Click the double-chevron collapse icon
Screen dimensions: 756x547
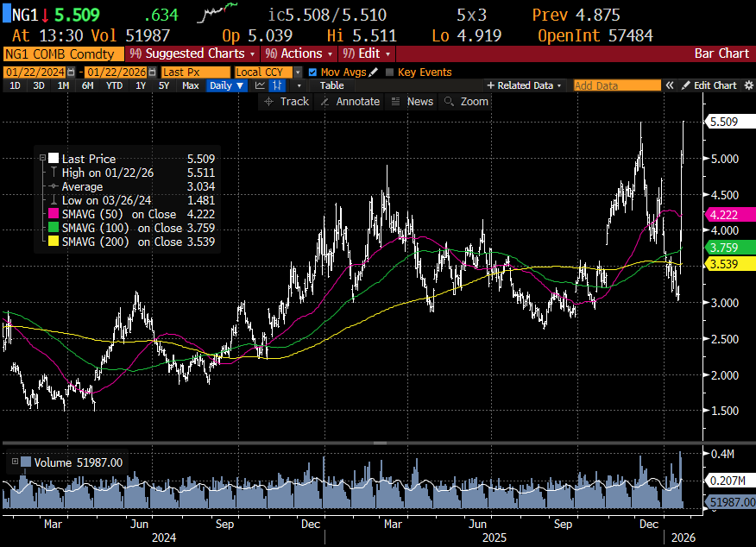click(x=669, y=85)
